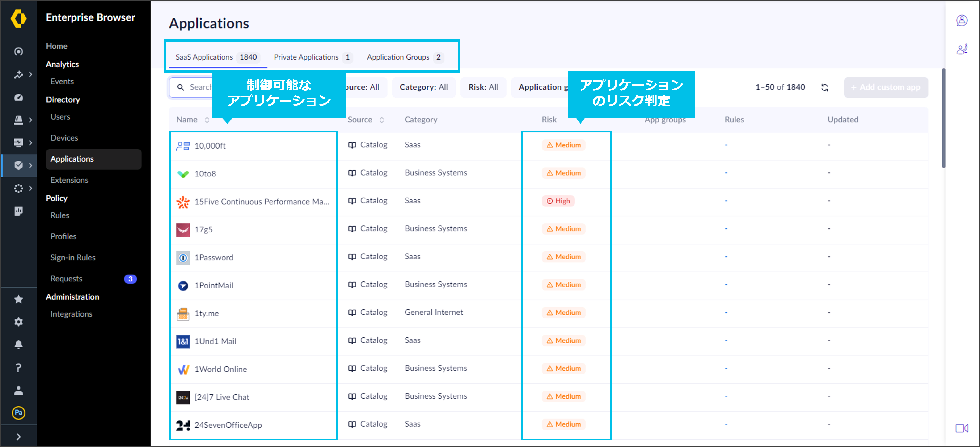
Task: Click the yellow Pa tenant badge
Action: [x=18, y=413]
